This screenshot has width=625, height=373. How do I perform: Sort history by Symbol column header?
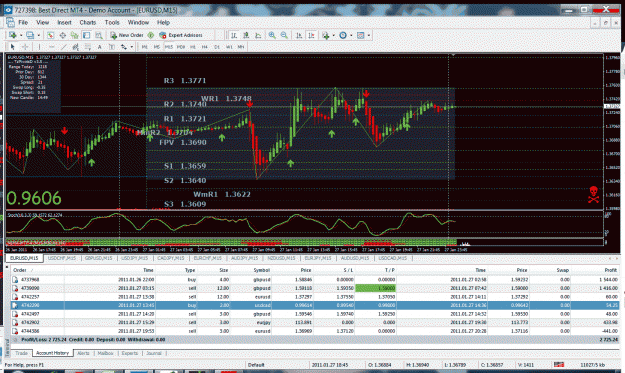click(x=262, y=270)
